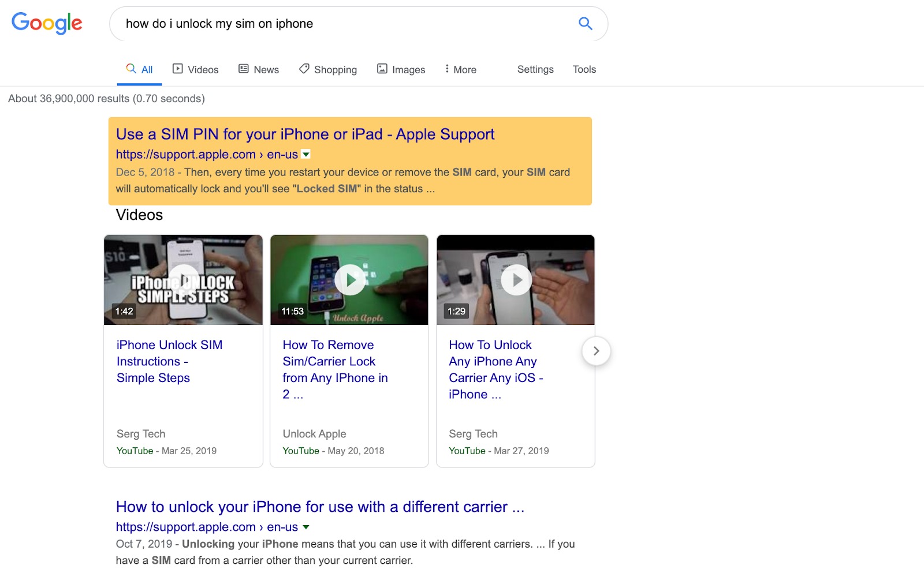Click Tools to show search filters
924x584 pixels.
(584, 69)
